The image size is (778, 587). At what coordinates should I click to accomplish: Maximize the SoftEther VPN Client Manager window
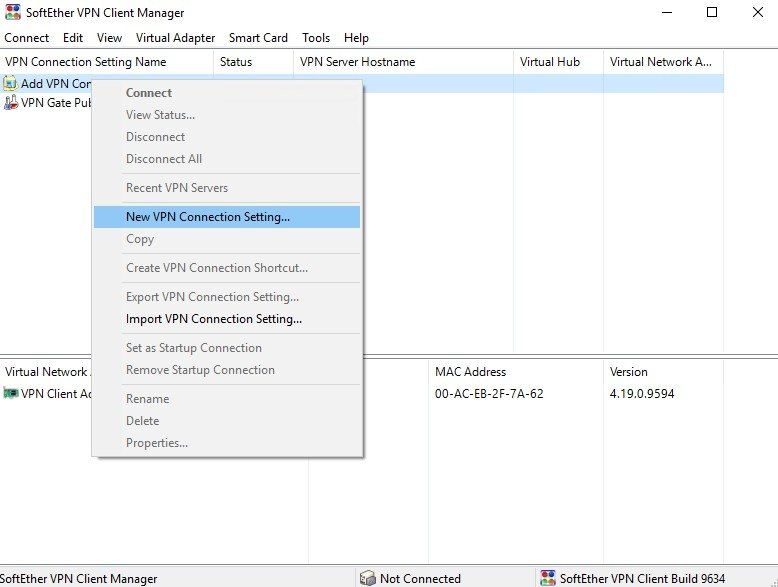click(x=712, y=12)
